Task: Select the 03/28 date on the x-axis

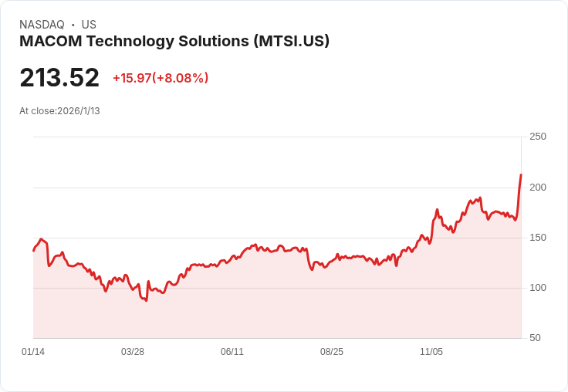Action: point(133,352)
